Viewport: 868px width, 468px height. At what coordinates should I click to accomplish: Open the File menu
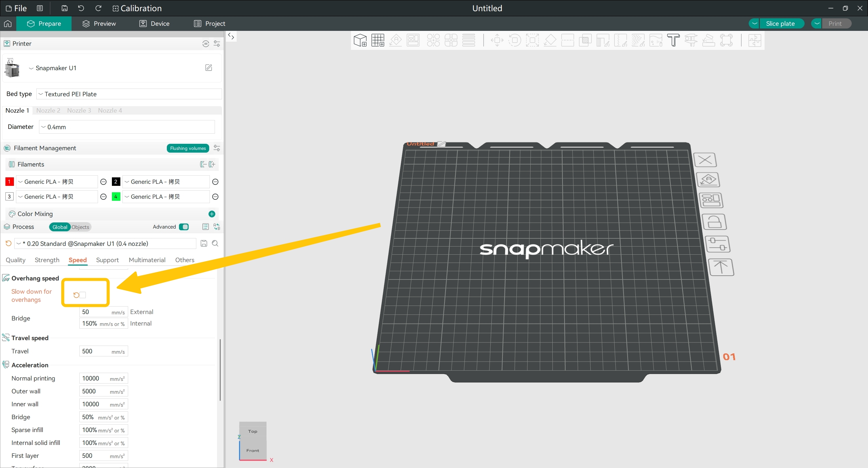pyautogui.click(x=16, y=8)
